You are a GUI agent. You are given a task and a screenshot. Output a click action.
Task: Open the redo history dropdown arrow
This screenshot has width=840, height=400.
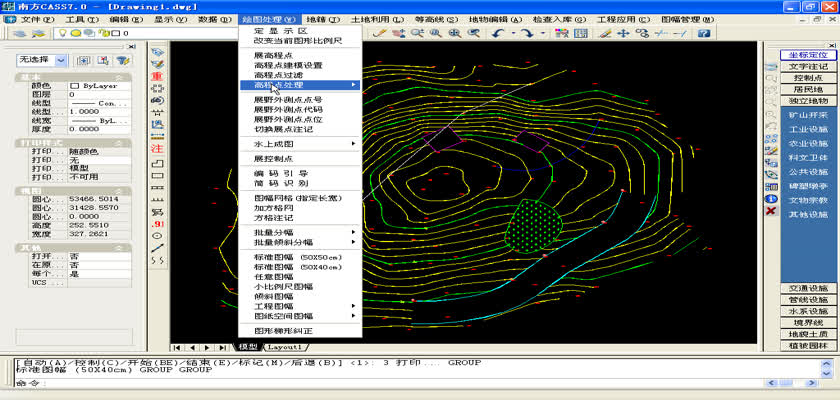click(542, 33)
